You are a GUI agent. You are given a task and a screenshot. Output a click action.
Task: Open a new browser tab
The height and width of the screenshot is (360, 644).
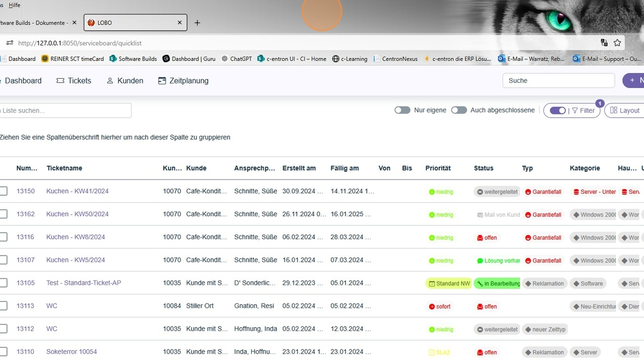point(197,23)
